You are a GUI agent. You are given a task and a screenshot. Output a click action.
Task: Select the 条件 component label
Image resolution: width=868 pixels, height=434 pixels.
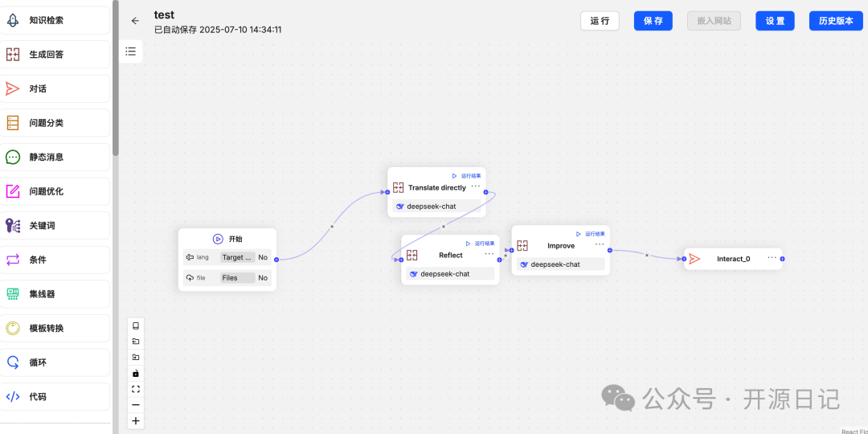[x=38, y=260]
